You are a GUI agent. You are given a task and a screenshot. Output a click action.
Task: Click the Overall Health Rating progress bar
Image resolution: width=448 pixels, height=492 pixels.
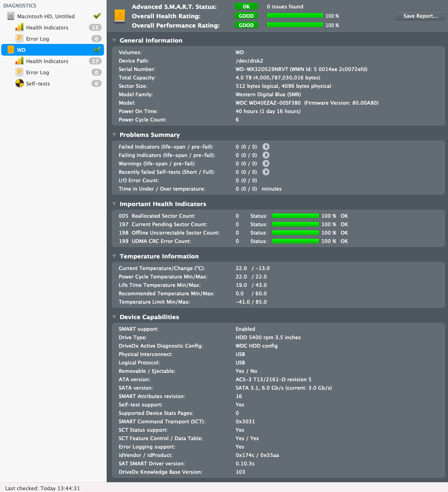pyautogui.click(x=295, y=16)
